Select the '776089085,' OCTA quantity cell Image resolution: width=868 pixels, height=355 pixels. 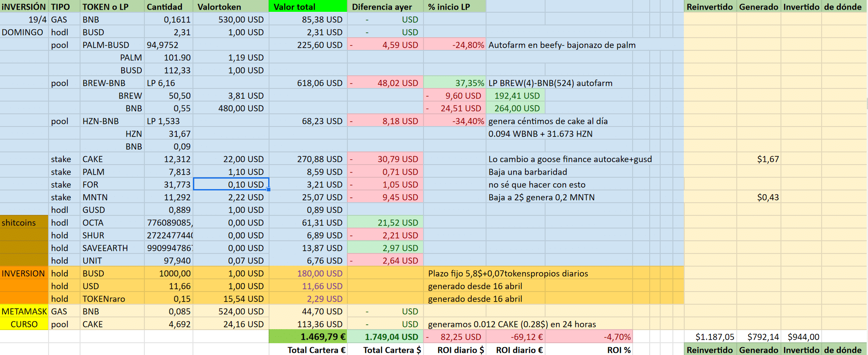[x=169, y=222]
